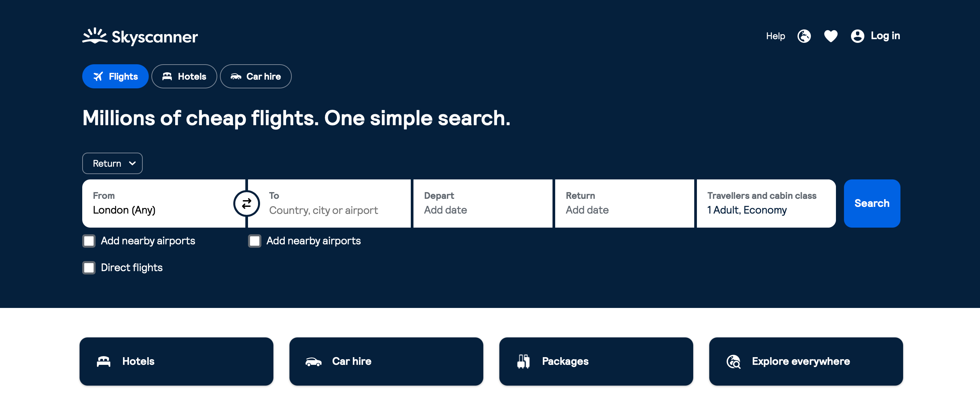Swap origin and destination with arrows icon
Viewport: 980px width, 401px height.
[246, 204]
